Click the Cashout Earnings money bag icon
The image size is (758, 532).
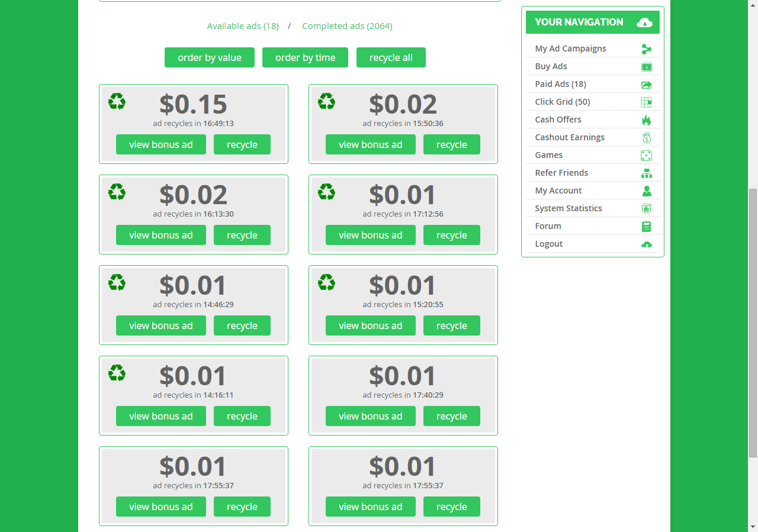click(646, 138)
